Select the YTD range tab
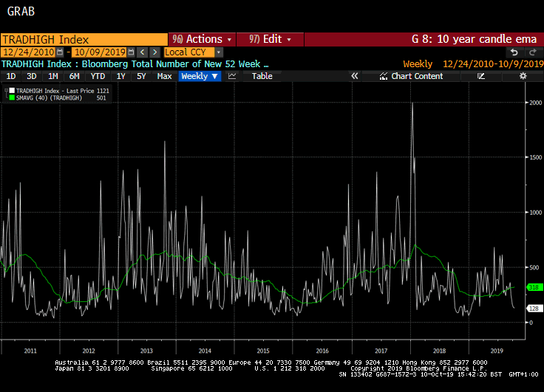 click(98, 76)
